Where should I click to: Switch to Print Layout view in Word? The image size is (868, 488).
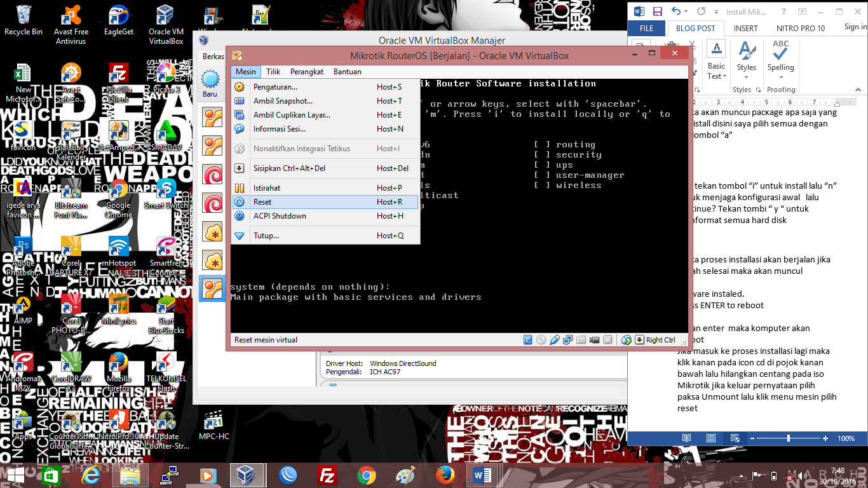tap(710, 438)
